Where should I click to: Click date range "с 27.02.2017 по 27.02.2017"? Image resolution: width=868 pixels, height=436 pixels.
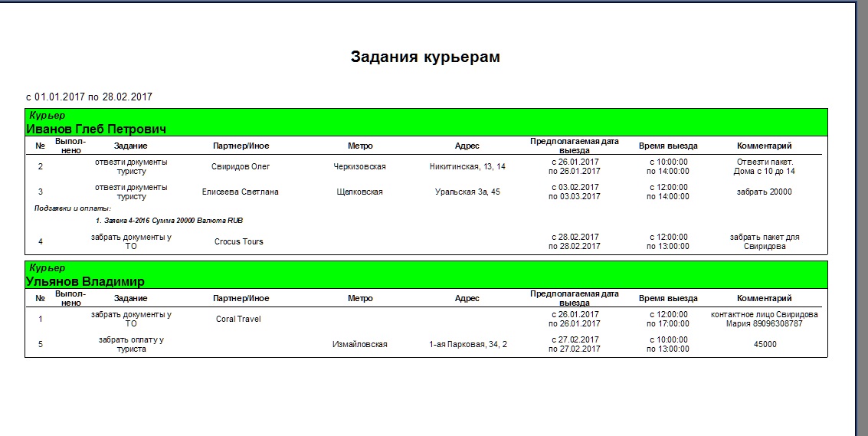574,345
